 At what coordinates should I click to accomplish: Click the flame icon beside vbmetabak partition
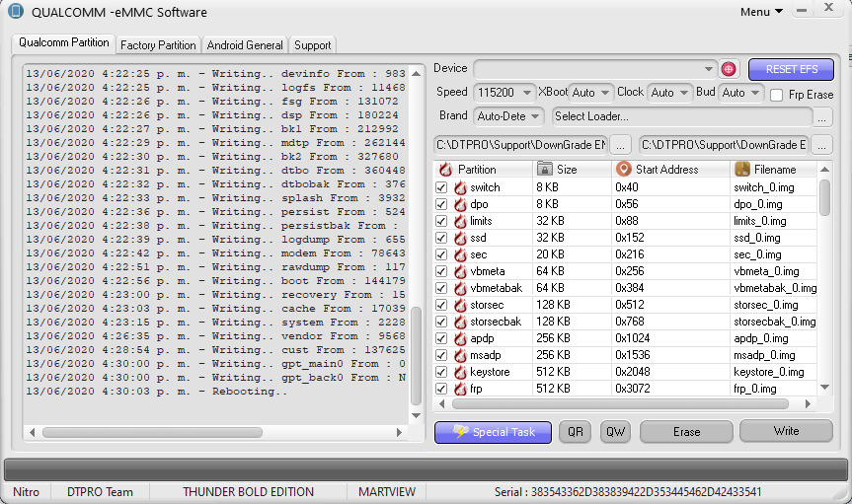460,288
